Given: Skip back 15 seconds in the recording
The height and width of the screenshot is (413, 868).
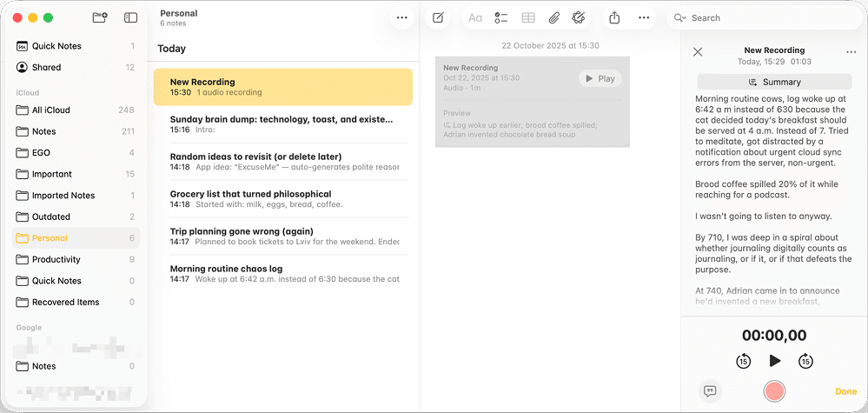Looking at the screenshot, I should [743, 361].
